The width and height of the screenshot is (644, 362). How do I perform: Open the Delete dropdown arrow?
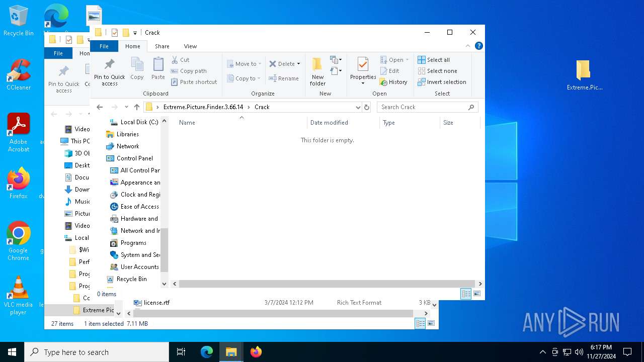tap(298, 64)
